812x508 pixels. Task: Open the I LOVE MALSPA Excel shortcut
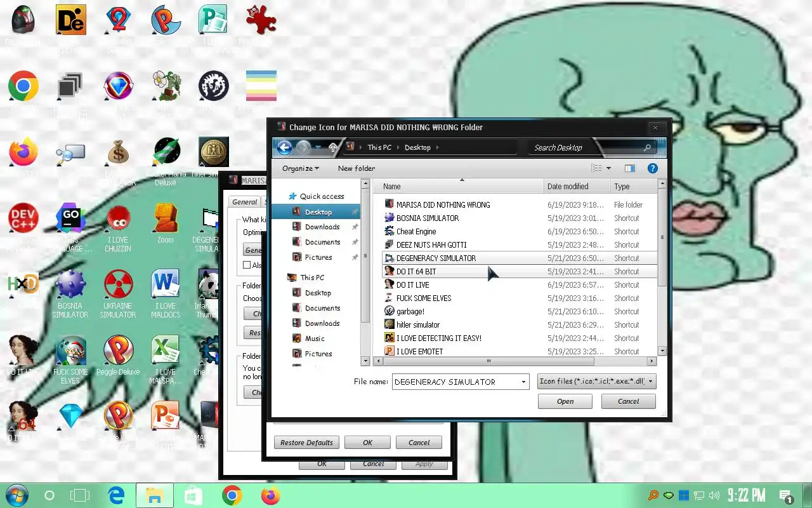point(166,360)
